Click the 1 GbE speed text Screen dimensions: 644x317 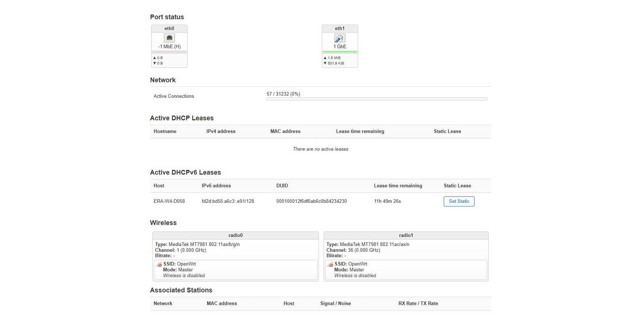(x=340, y=47)
